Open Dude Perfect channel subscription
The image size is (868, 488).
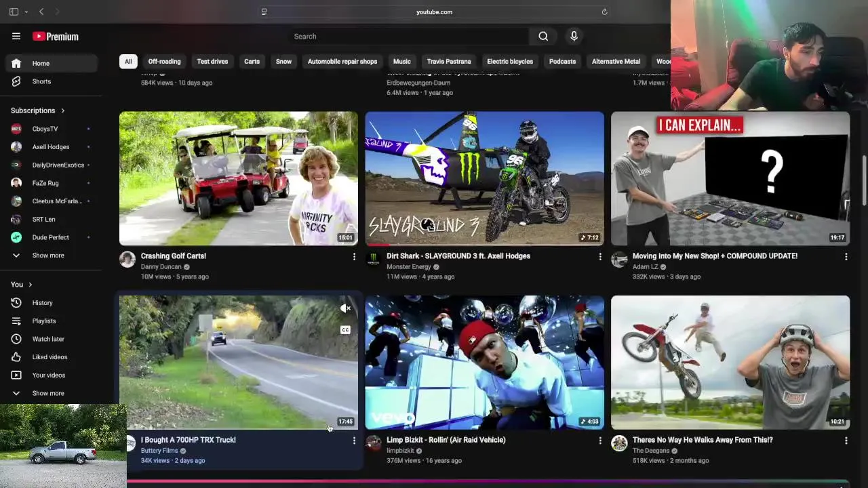pos(52,237)
